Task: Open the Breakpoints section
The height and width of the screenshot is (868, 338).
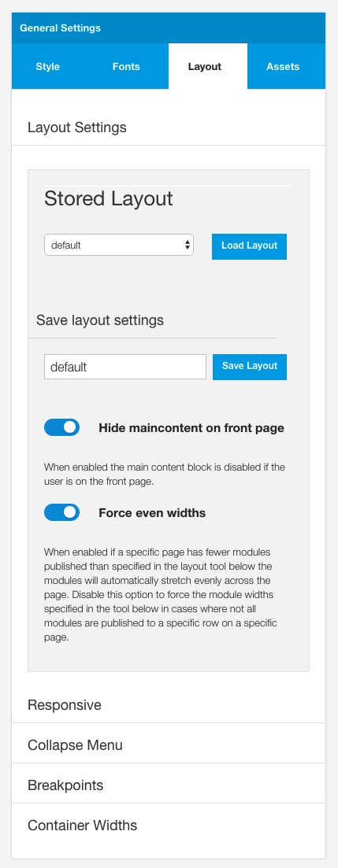Action: pyautogui.click(x=169, y=785)
